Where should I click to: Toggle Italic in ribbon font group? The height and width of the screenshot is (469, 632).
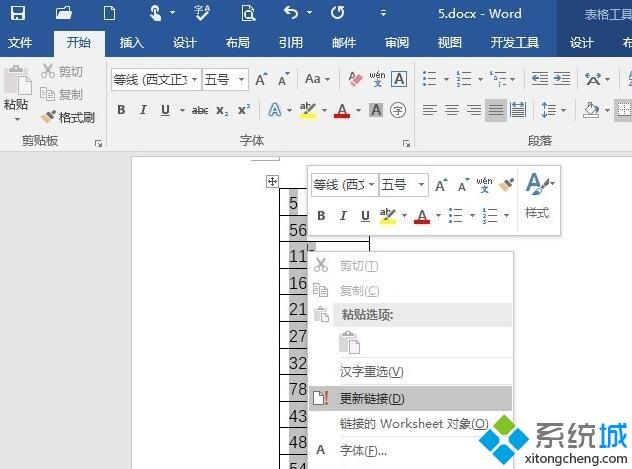(143, 110)
